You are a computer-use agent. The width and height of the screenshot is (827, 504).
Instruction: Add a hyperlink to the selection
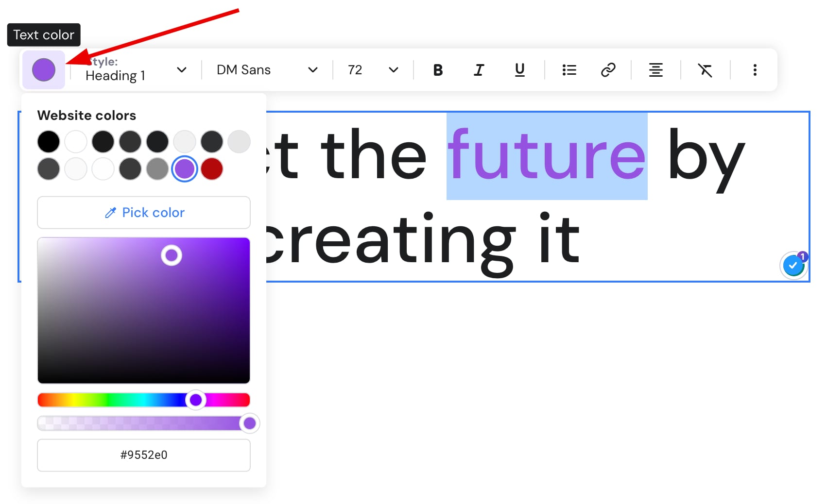[608, 69]
